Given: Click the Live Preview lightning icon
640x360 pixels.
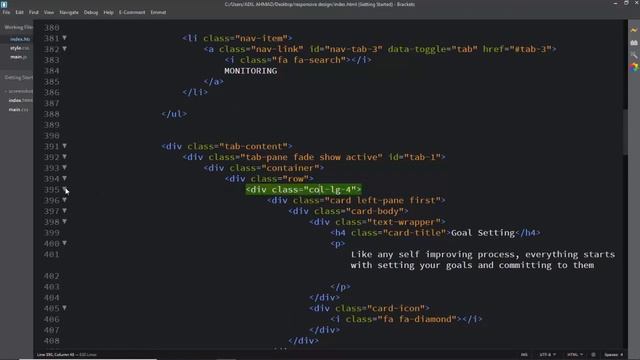Looking at the screenshot, I should pyautogui.click(x=634, y=30).
